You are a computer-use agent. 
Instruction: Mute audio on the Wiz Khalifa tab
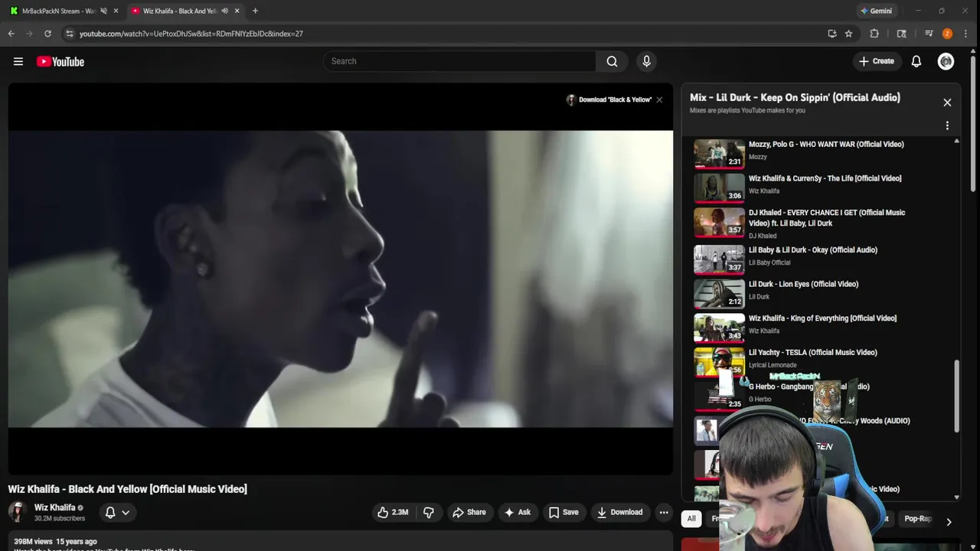pyautogui.click(x=224, y=11)
